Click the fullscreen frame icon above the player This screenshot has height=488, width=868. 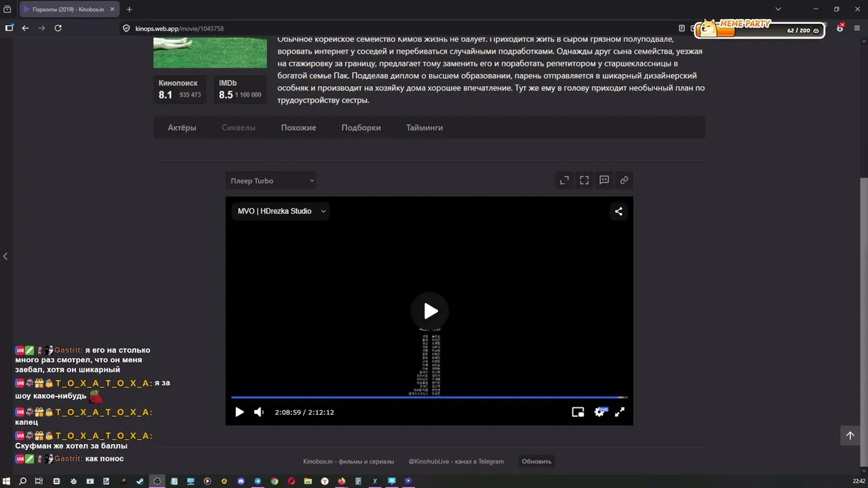click(585, 180)
